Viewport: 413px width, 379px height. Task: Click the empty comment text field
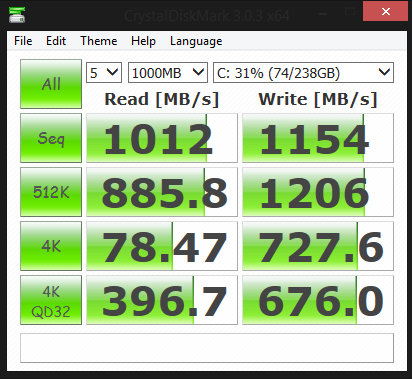[207, 348]
